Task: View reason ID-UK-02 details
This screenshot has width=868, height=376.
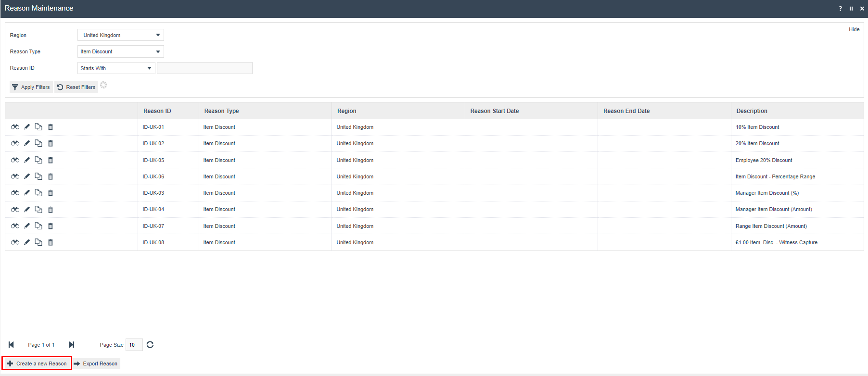Action: tap(15, 143)
